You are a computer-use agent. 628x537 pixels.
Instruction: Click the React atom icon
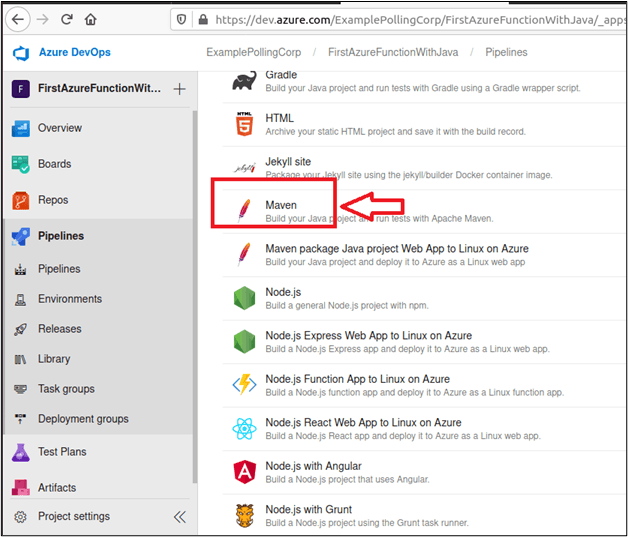244,428
